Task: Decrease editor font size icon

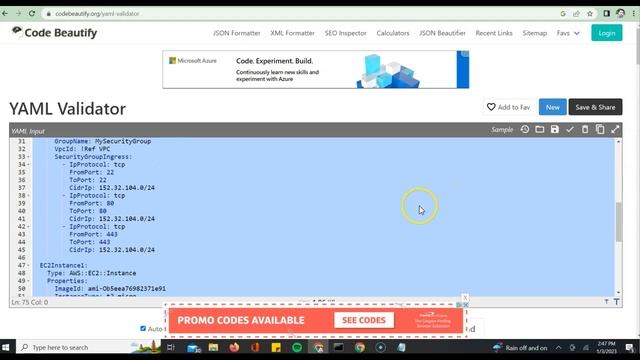Action: pos(607,302)
